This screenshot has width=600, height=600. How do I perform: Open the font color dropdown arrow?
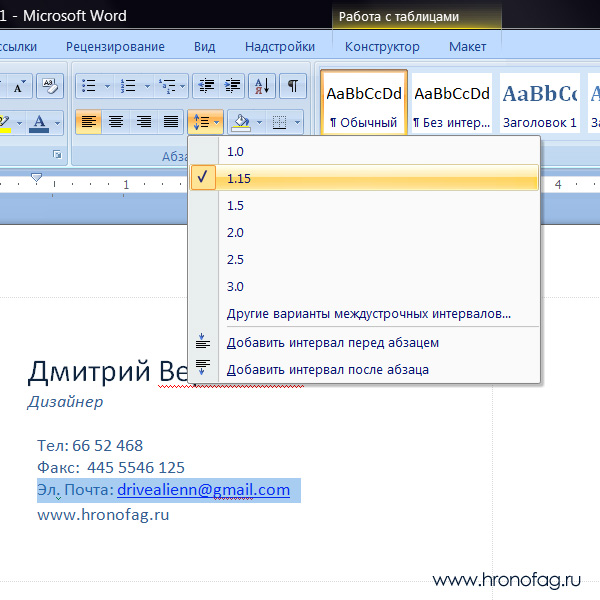(x=57, y=123)
